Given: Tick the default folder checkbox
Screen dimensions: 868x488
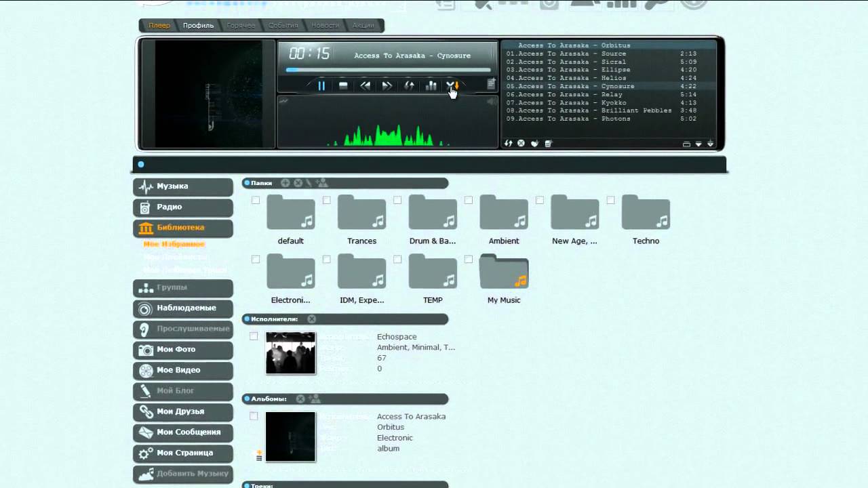Looking at the screenshot, I should coord(256,200).
